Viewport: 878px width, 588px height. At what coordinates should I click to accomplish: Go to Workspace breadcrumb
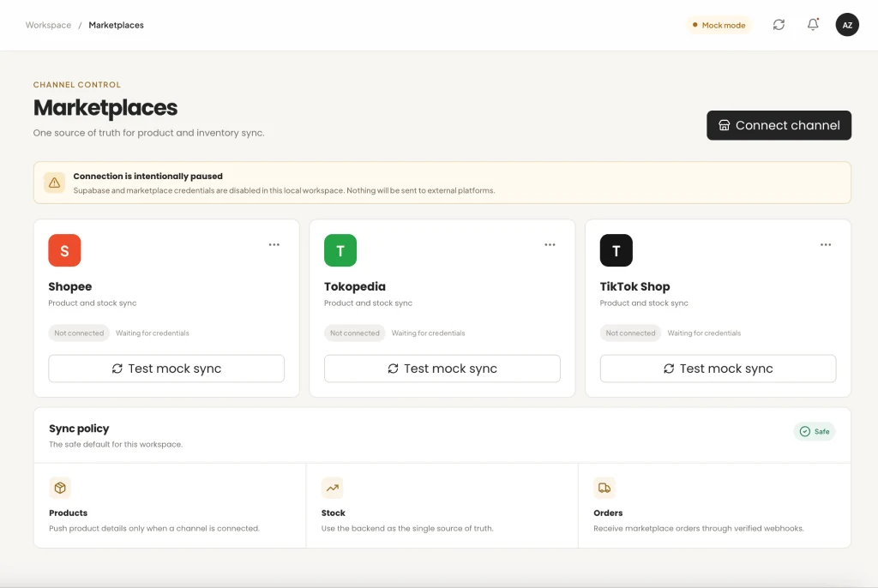click(x=48, y=25)
